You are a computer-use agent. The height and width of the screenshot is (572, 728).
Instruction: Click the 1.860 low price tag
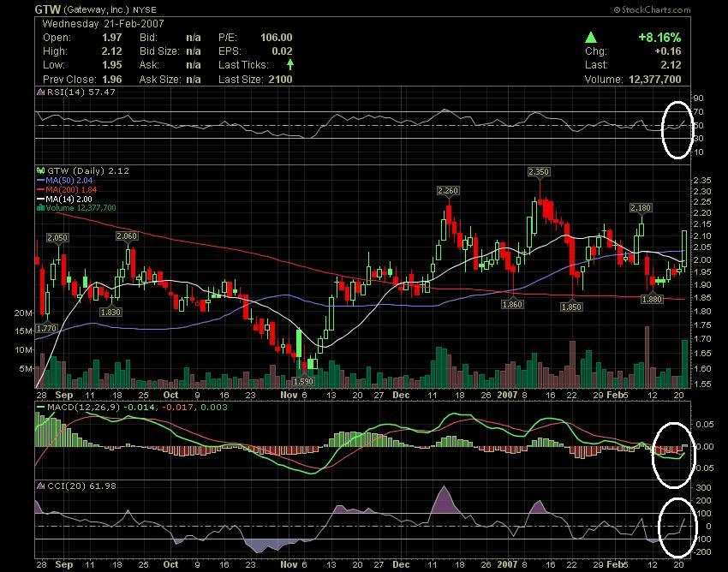512,304
